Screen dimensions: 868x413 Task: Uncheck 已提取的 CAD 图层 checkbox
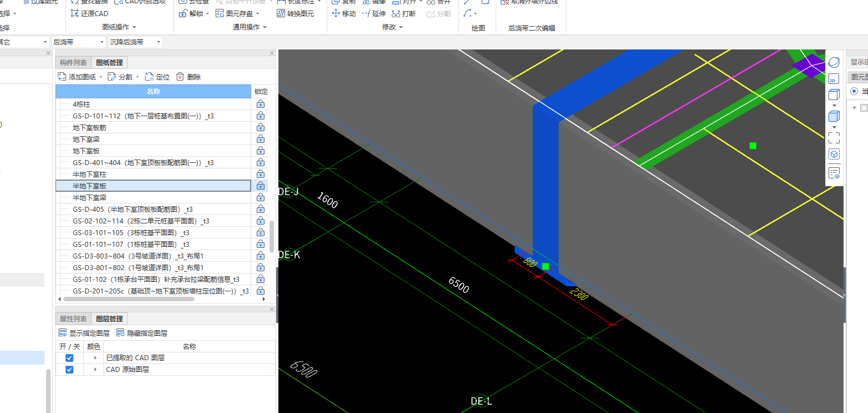[69, 358]
